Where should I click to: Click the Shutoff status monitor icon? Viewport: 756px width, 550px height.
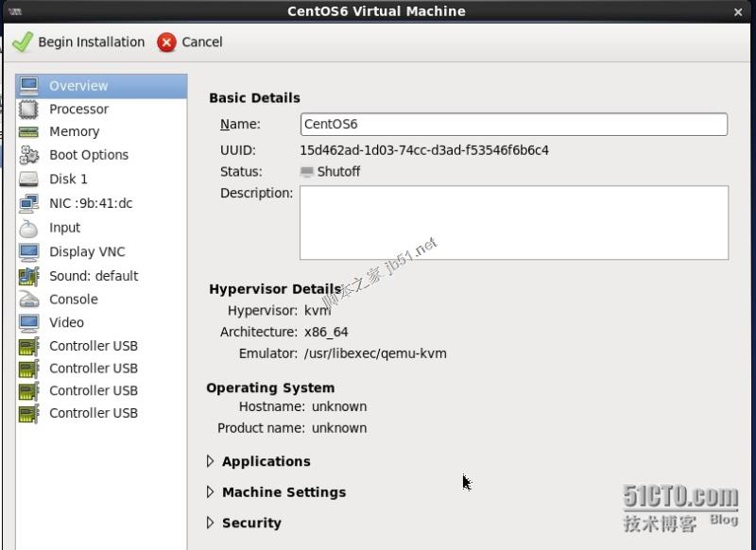[x=306, y=172]
